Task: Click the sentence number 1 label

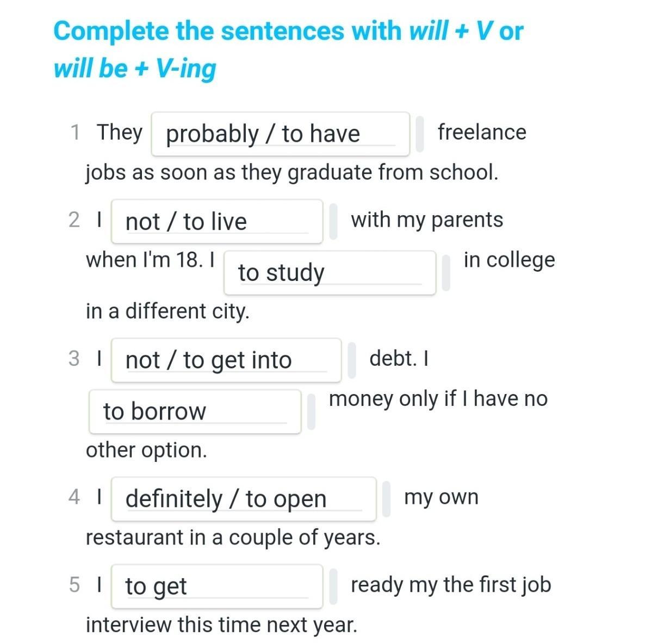Action: 75,133
